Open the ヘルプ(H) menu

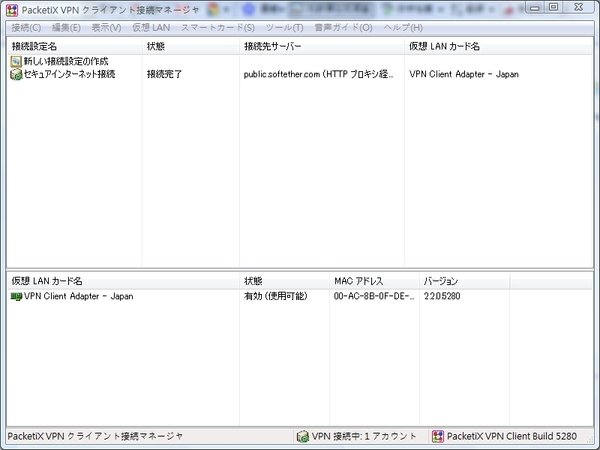[x=403, y=28]
